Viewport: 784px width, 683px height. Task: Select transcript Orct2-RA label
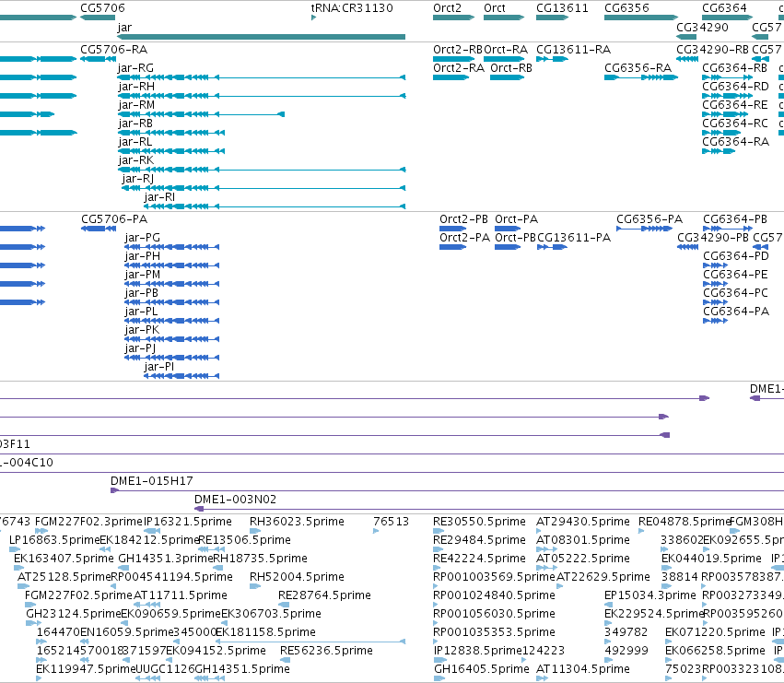tap(459, 68)
